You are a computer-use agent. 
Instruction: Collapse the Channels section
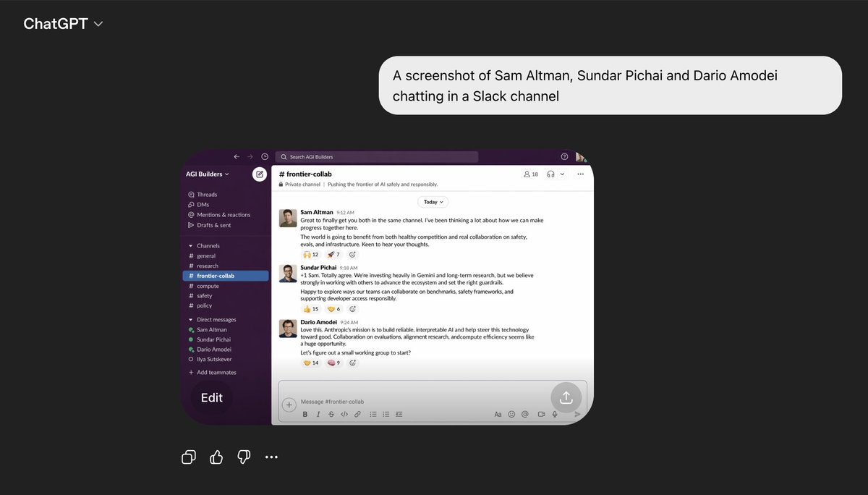pos(204,246)
